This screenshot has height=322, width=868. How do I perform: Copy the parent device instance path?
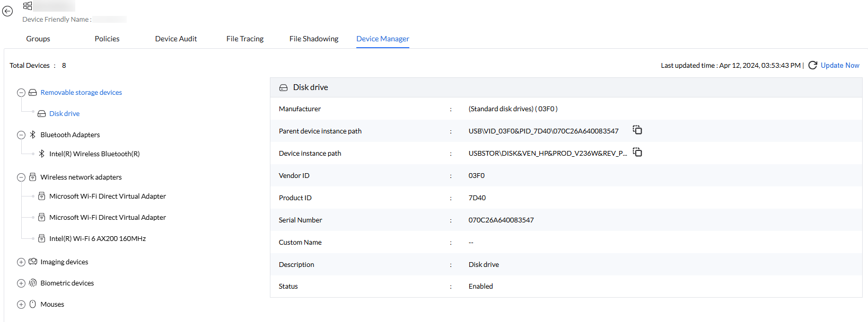pos(637,130)
